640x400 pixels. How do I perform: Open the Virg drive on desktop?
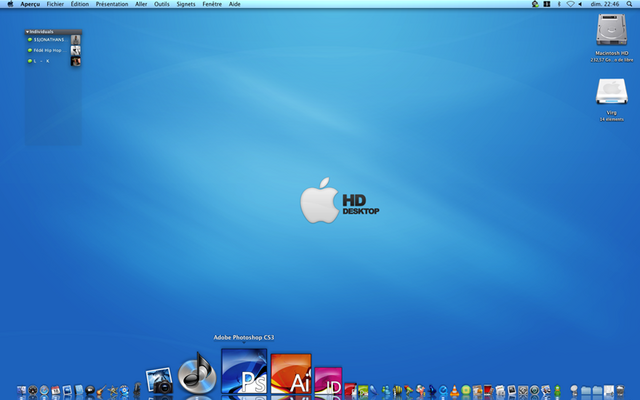coord(611,92)
